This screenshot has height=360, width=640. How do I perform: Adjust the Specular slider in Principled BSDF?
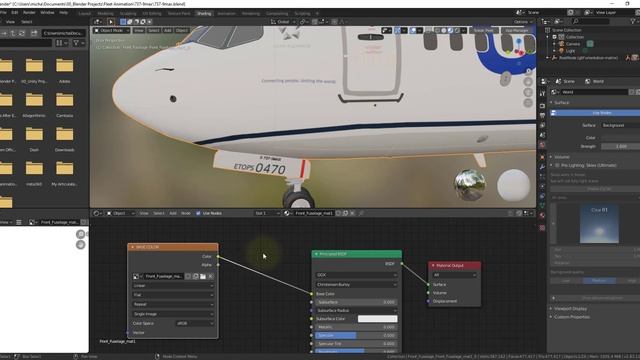[x=356, y=336]
